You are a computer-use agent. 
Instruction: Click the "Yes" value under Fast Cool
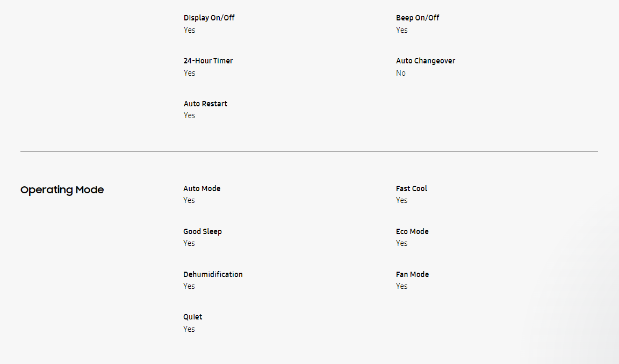click(x=402, y=200)
